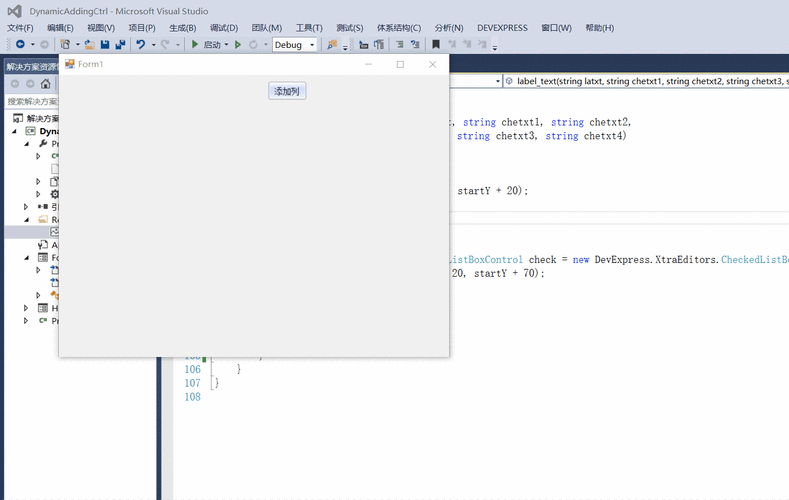Click the last greyed bookmark navigation icon

pos(482,44)
